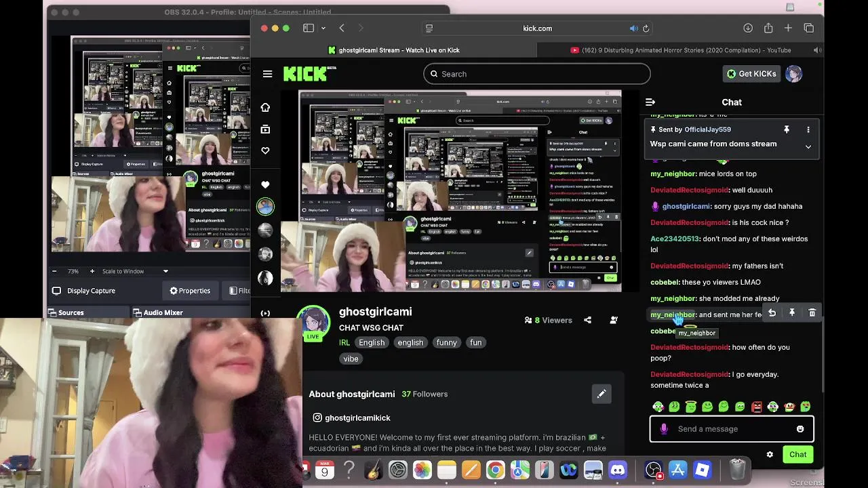868x488 pixels.
Task: Open the OBS scale dropdown next to Scale to Window
Action: point(165,271)
